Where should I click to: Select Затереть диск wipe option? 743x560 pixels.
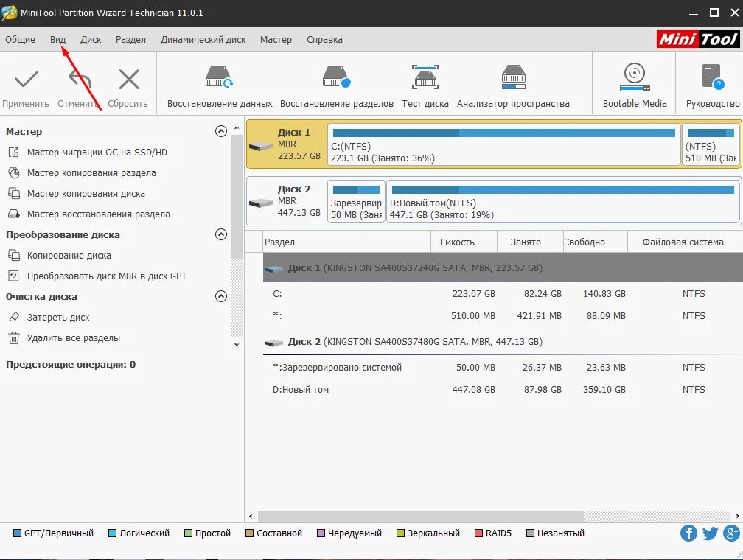[57, 318]
